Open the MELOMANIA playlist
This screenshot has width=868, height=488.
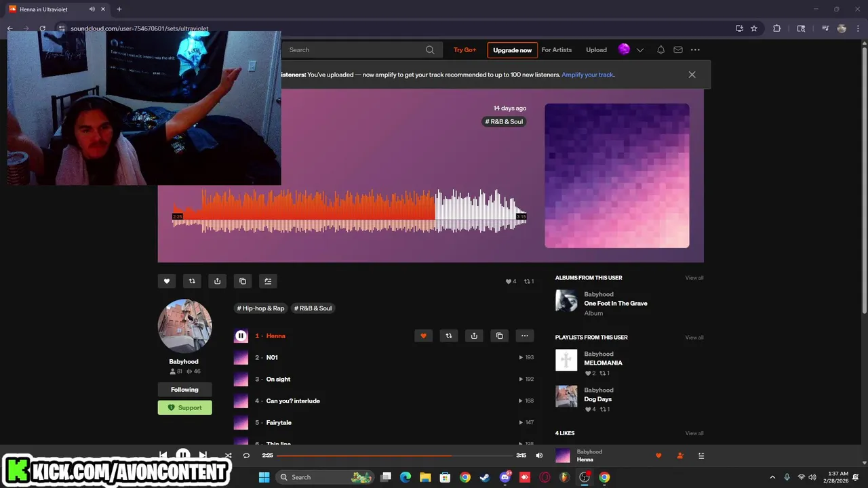pyautogui.click(x=603, y=363)
